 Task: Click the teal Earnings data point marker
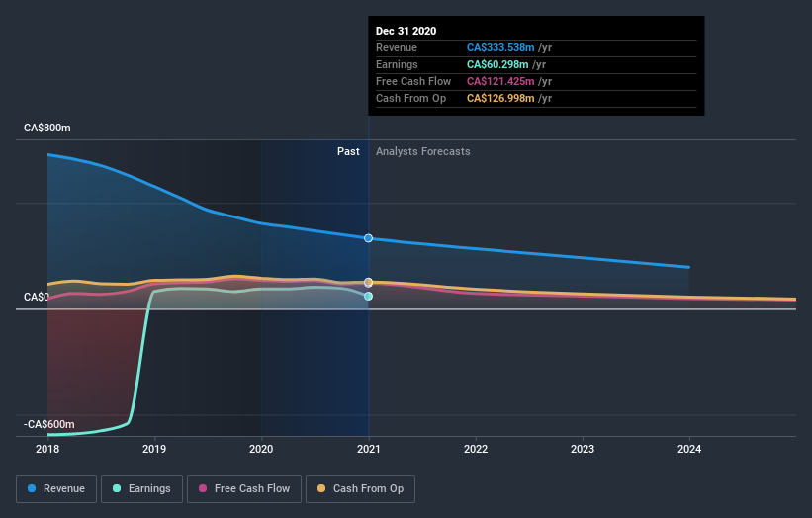368,296
